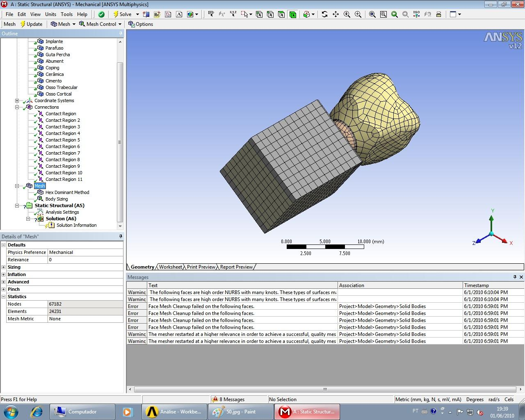525x420 pixels.
Task: Click the Hit Point Coordinates icon
Action: point(233,14)
